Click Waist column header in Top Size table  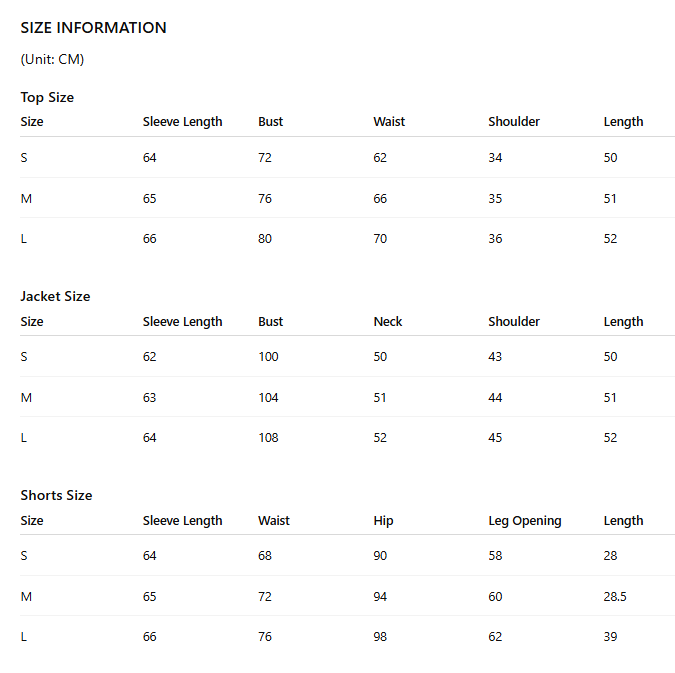click(x=389, y=122)
